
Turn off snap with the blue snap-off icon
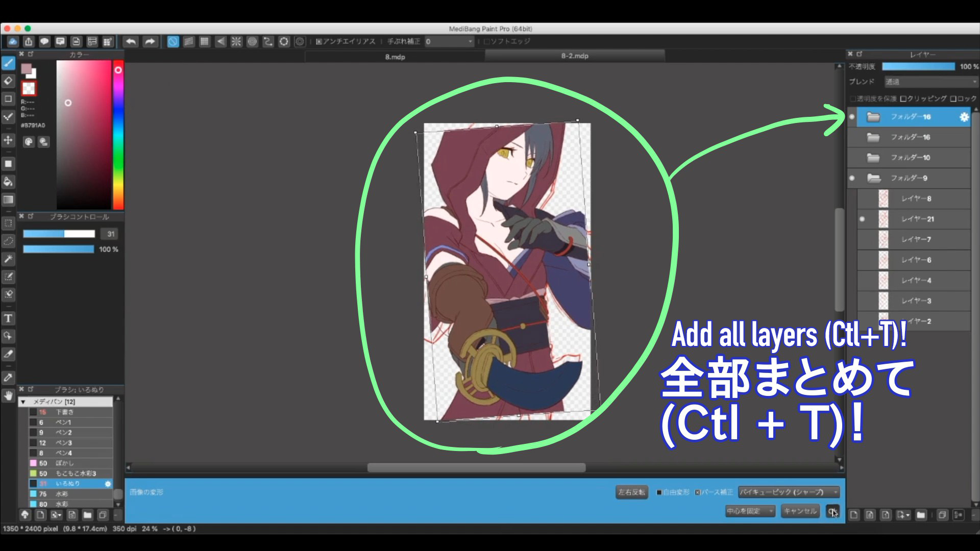pos(173,42)
